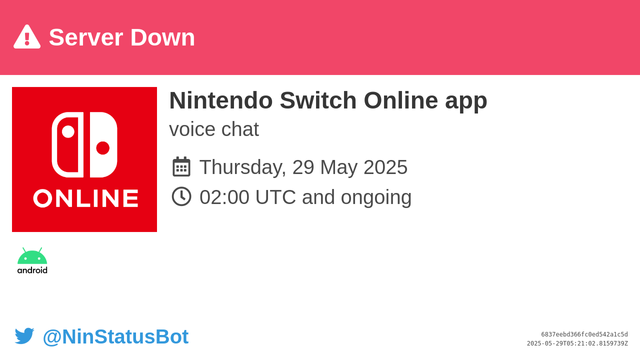Click the ONLINE word in the logo
The image size is (640, 360).
pyautogui.click(x=86, y=199)
